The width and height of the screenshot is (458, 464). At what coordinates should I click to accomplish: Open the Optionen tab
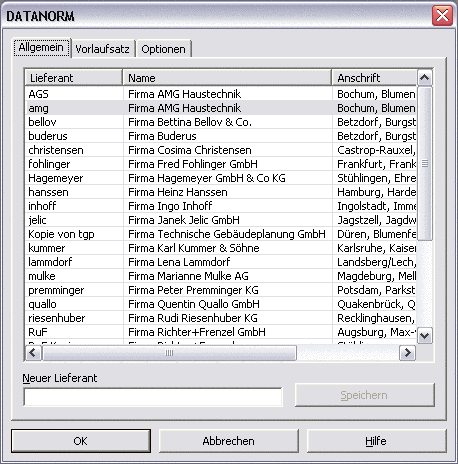pos(163,49)
